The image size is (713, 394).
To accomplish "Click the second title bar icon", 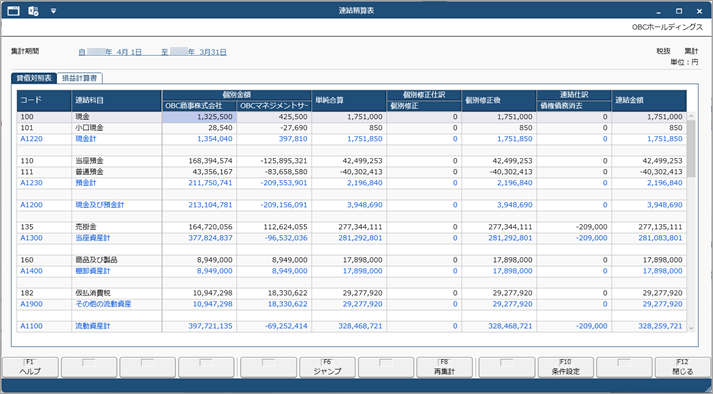I will 33,11.
